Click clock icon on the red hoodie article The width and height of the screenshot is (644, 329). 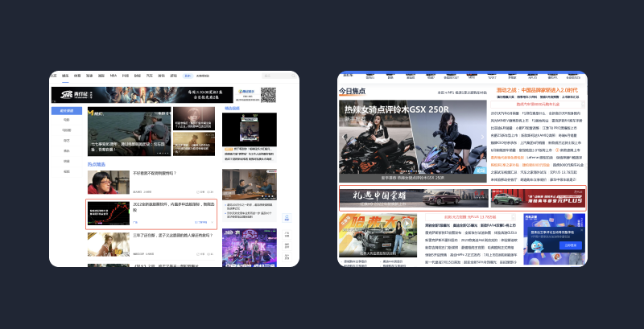[x=198, y=191]
